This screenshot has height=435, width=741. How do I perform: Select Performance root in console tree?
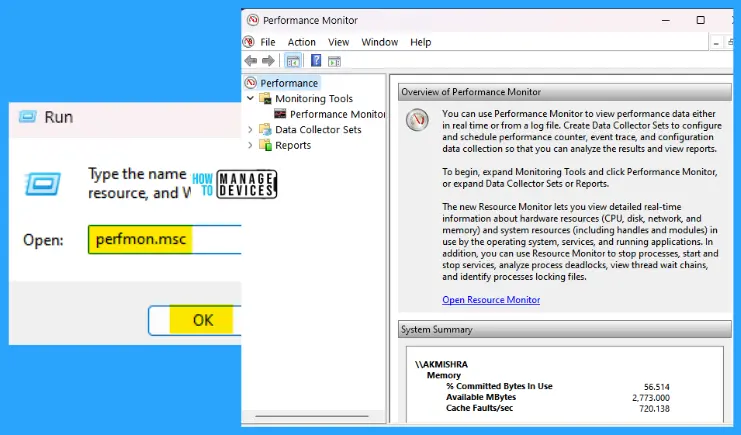pos(289,83)
